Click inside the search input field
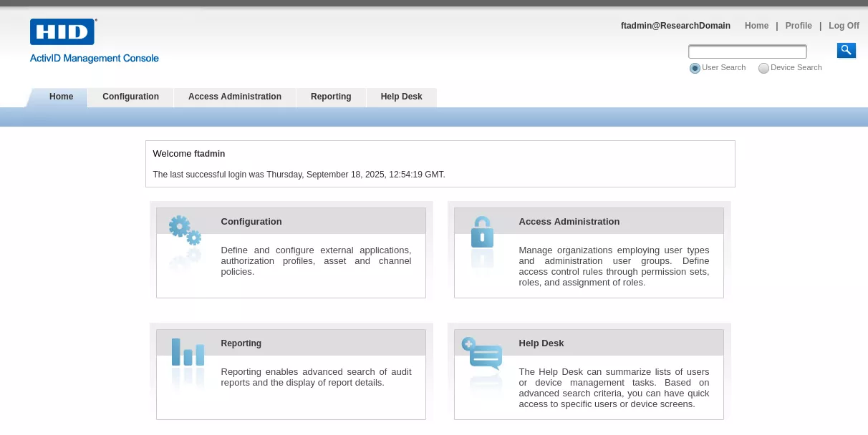This screenshot has height=435, width=868. point(747,52)
